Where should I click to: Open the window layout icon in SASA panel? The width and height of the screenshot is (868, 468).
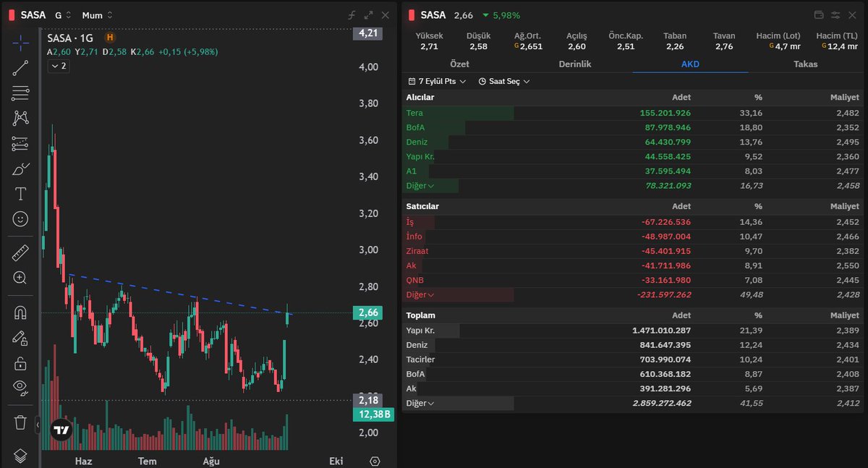pos(819,14)
